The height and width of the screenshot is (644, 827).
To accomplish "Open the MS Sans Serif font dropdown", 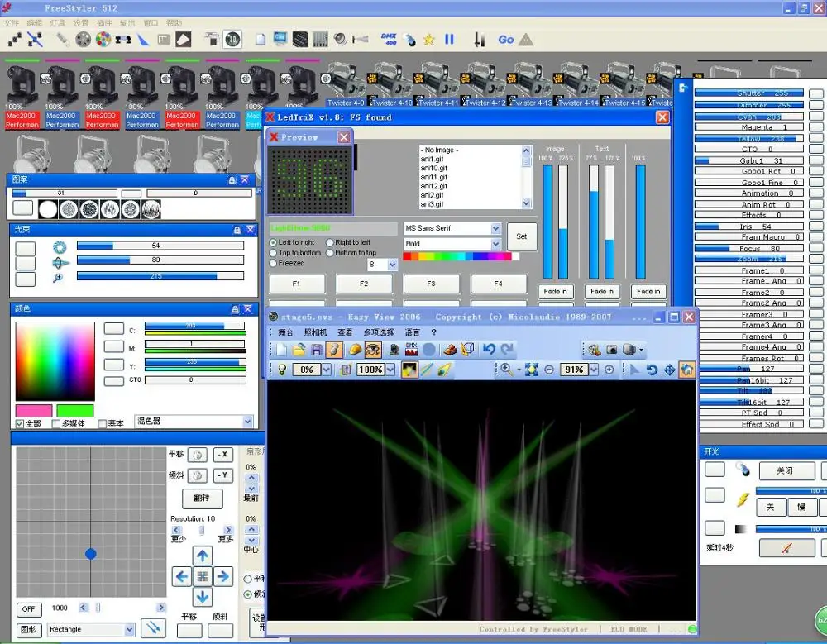I will pyautogui.click(x=495, y=228).
